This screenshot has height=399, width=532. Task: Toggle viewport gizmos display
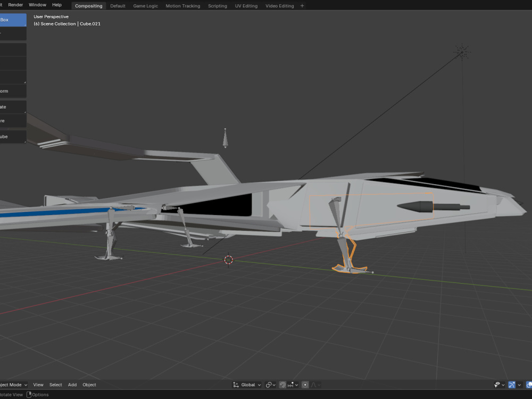pyautogui.click(x=512, y=385)
